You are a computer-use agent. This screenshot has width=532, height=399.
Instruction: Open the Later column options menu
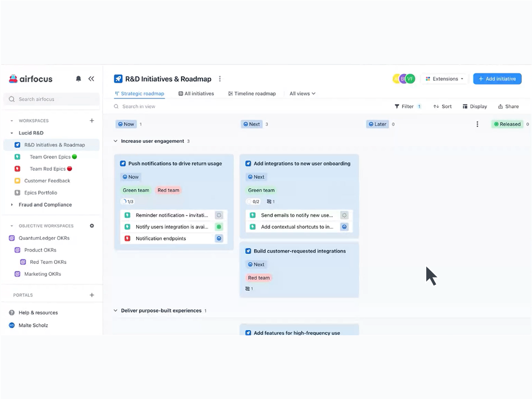click(x=477, y=124)
